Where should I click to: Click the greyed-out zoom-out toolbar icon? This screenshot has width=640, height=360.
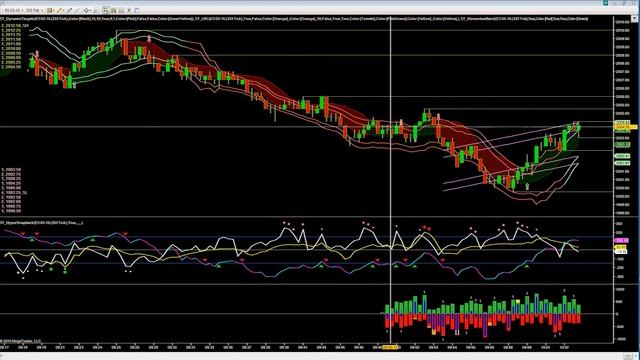click(x=77, y=10)
